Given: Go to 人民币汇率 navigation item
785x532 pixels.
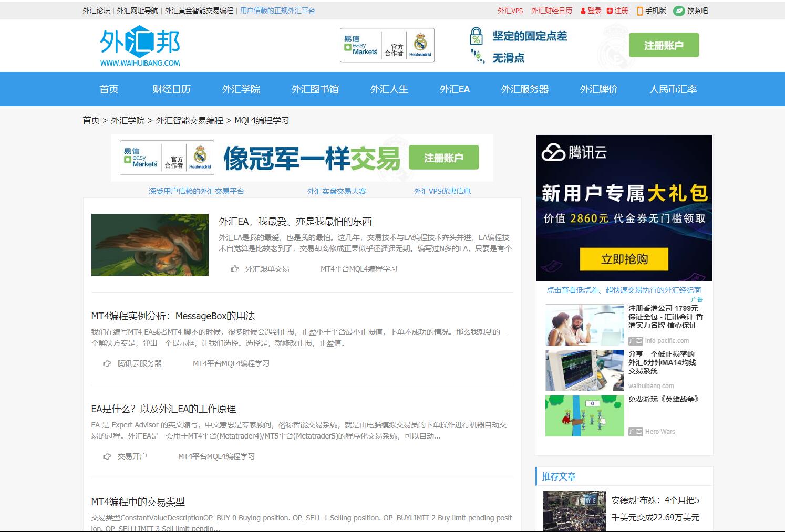Looking at the screenshot, I should 673,89.
